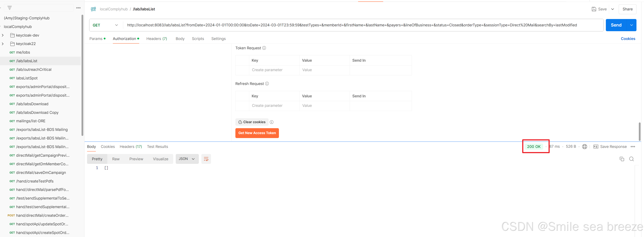Expand the keycloak22 folder
Screen dimensions: 644x237
(x=3, y=44)
